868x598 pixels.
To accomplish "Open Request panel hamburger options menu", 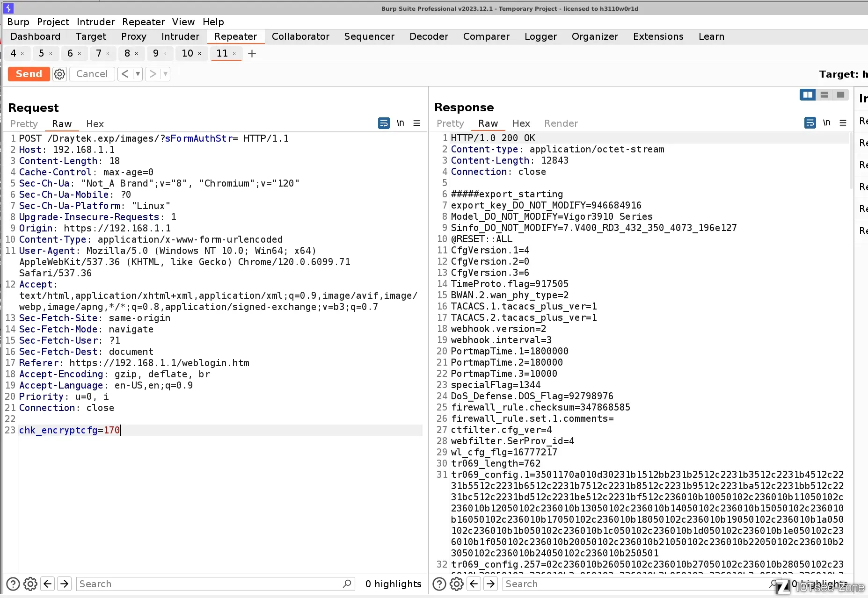I will click(416, 123).
